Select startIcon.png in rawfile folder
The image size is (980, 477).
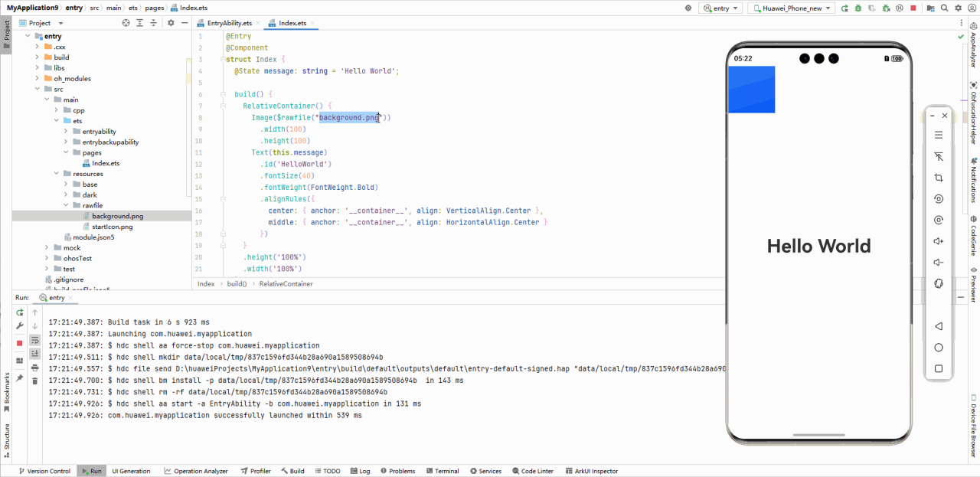[112, 227]
